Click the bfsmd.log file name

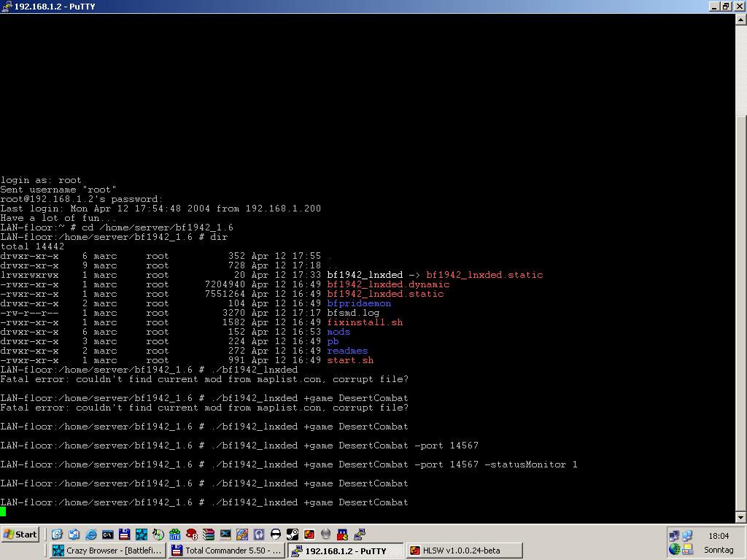click(354, 313)
